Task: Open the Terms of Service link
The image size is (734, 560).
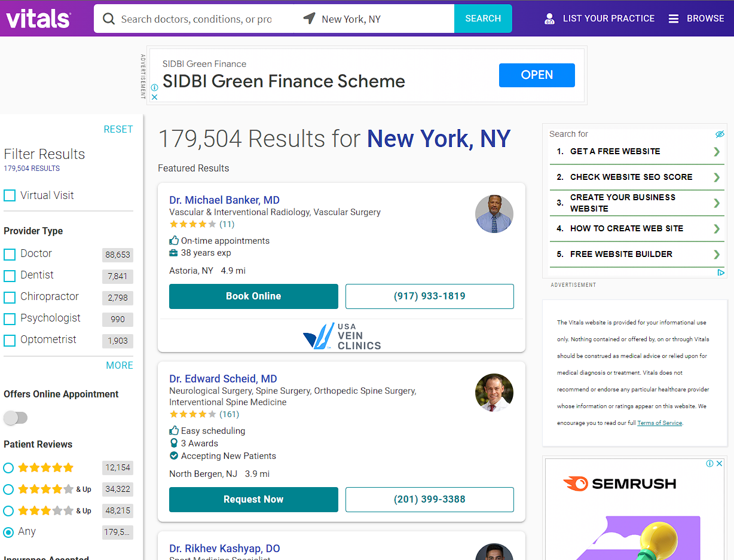Action: pyautogui.click(x=659, y=423)
